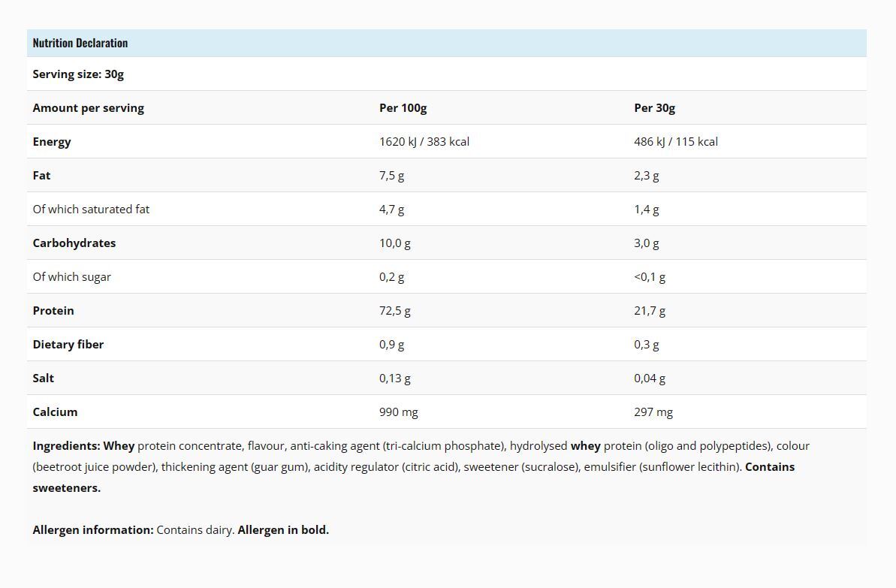Click the Of which saturated fat label
The width and height of the screenshot is (896, 588).
pyautogui.click(x=91, y=210)
